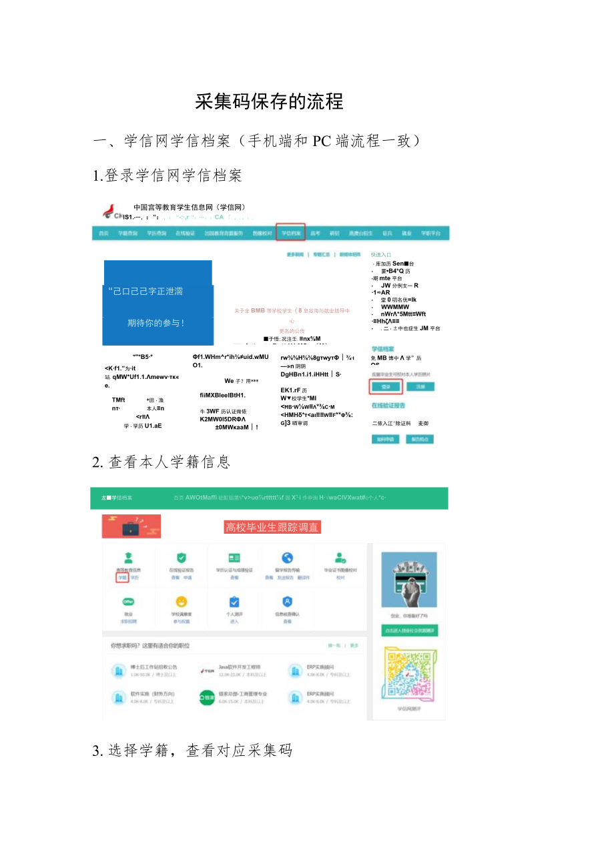Screen dimensions: 614x868
Task: Open the 个人测评 checkmark icon
Action: tap(233, 601)
